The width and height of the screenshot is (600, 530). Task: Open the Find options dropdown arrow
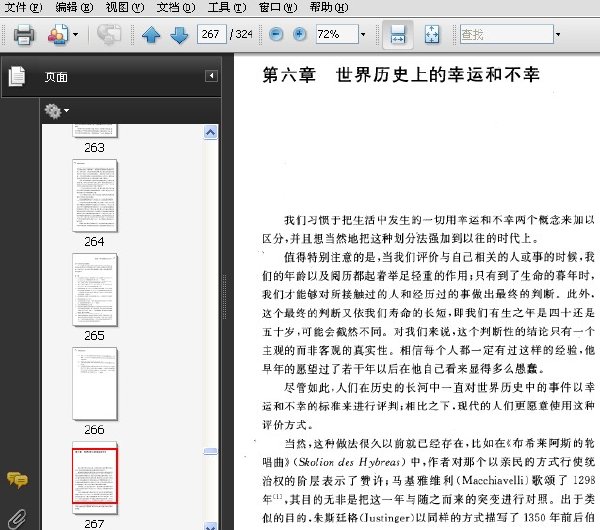[x=558, y=34]
